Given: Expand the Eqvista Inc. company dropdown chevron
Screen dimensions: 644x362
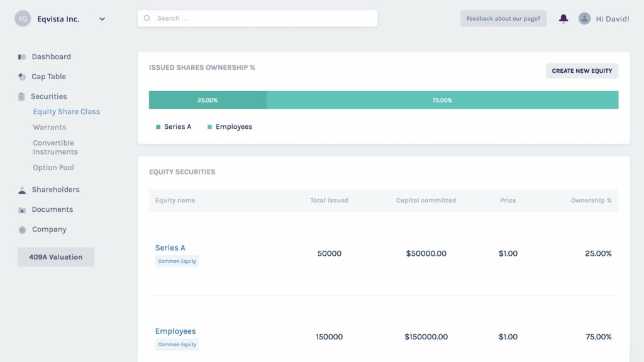Looking at the screenshot, I should 102,19.
